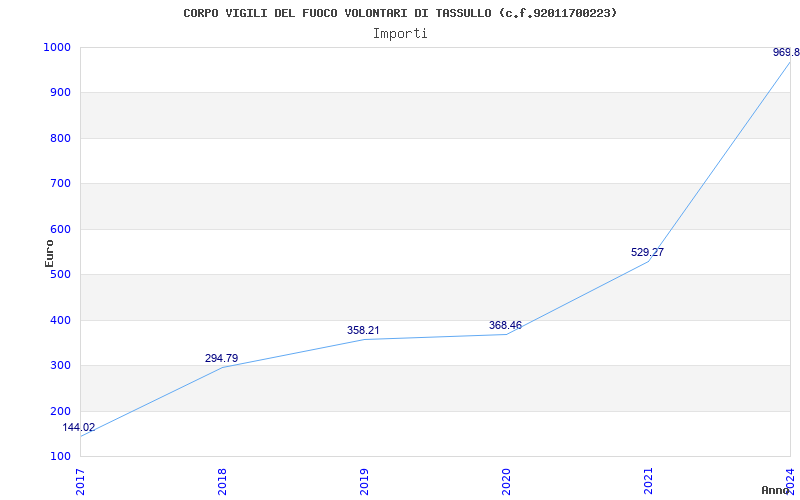Select the 2021 x-axis tick label
The image size is (800, 500).
pos(648,481)
